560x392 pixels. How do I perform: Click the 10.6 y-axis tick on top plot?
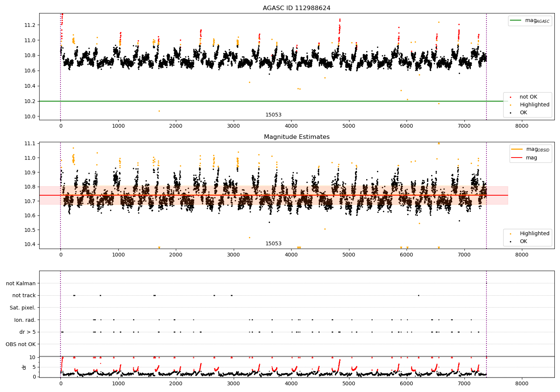tap(29, 71)
